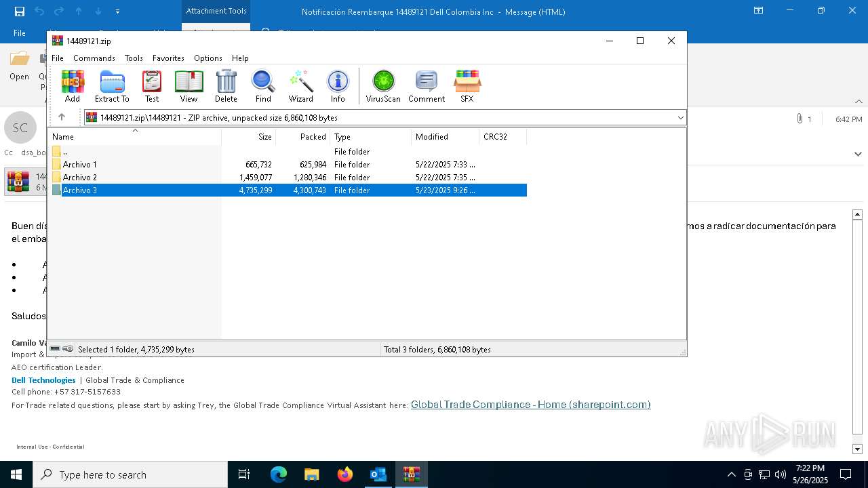Open the View tool in WinRAR
Image resolution: width=868 pixels, height=488 pixels.
(x=189, y=86)
